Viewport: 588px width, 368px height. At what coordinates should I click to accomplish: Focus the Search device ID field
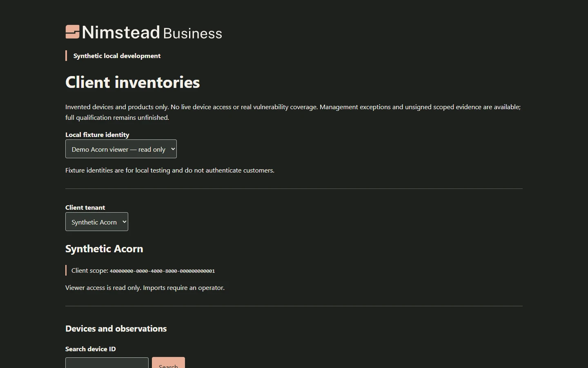point(107,363)
